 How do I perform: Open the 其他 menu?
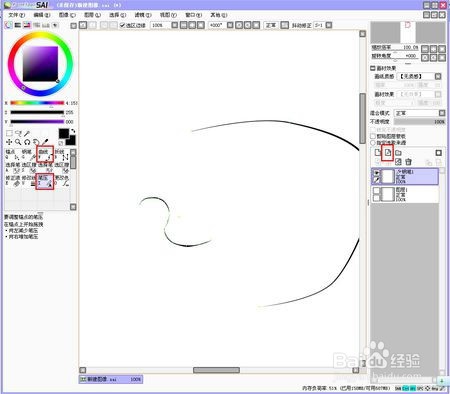tap(219, 15)
